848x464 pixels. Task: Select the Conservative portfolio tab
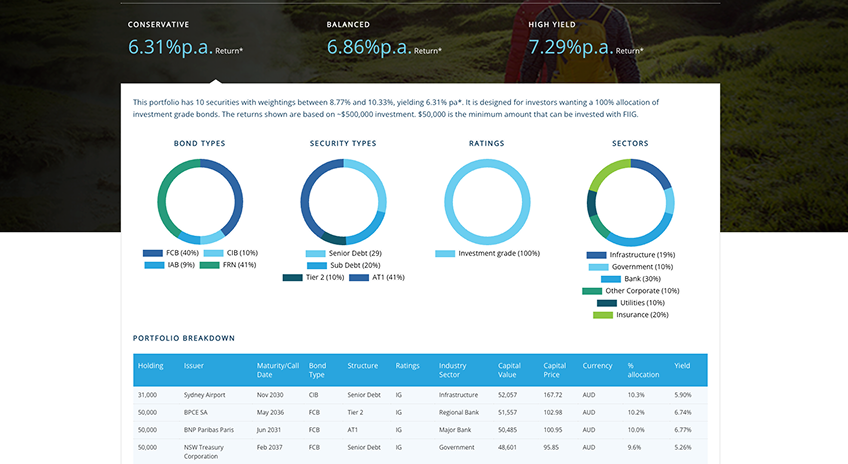point(185,39)
